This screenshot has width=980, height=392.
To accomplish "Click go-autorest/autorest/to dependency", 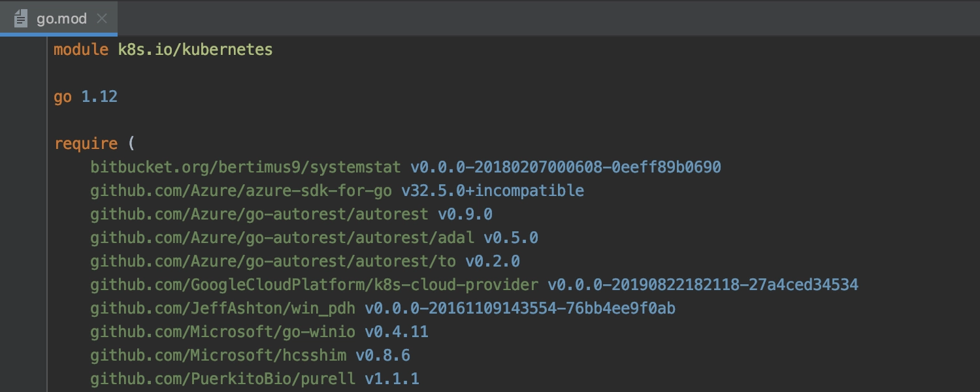I will 273,261.
